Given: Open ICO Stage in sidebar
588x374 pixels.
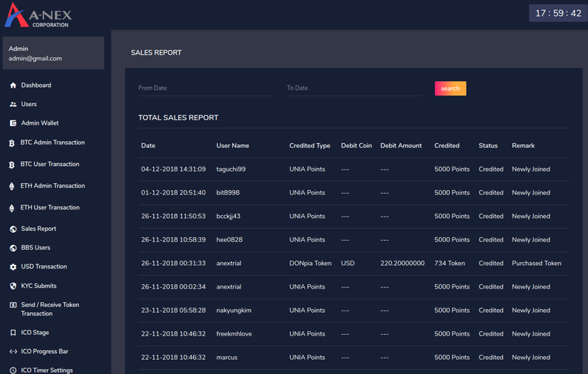Looking at the screenshot, I should tap(35, 333).
